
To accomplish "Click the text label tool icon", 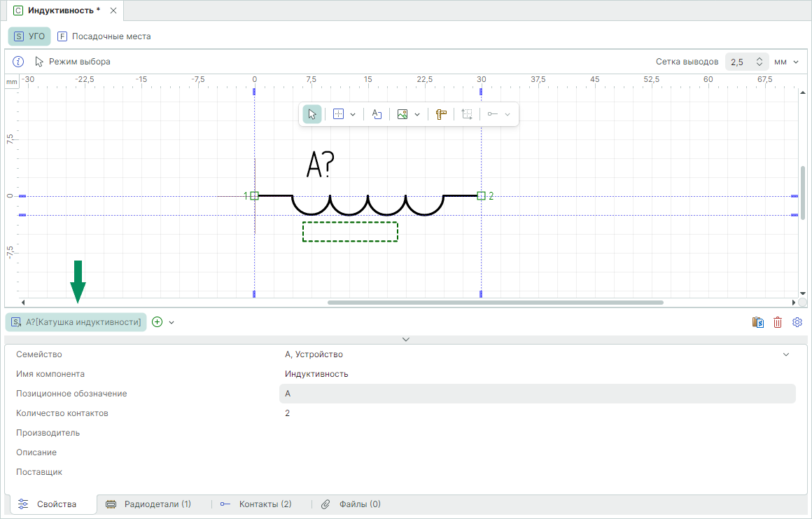I will [x=377, y=114].
